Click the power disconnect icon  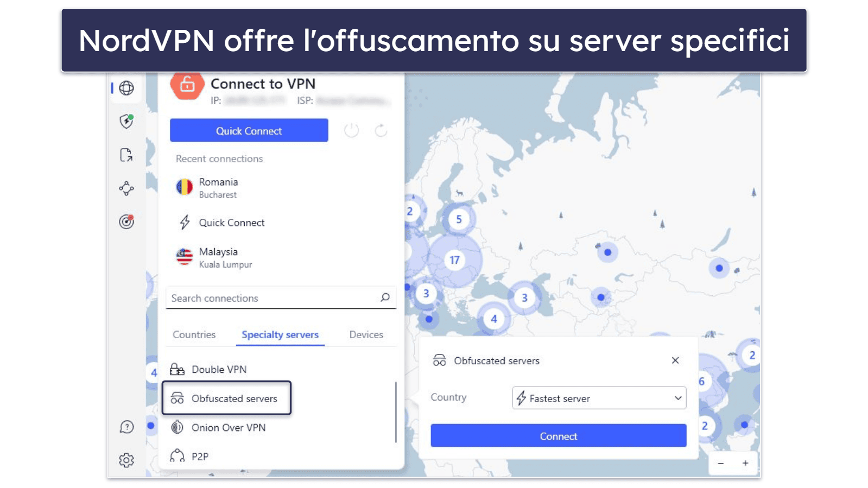[x=352, y=130]
